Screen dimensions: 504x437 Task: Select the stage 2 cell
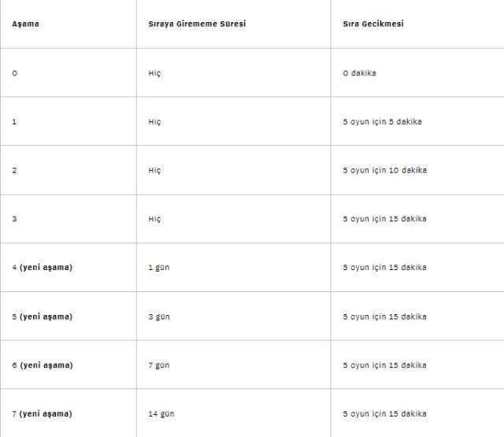click(14, 170)
